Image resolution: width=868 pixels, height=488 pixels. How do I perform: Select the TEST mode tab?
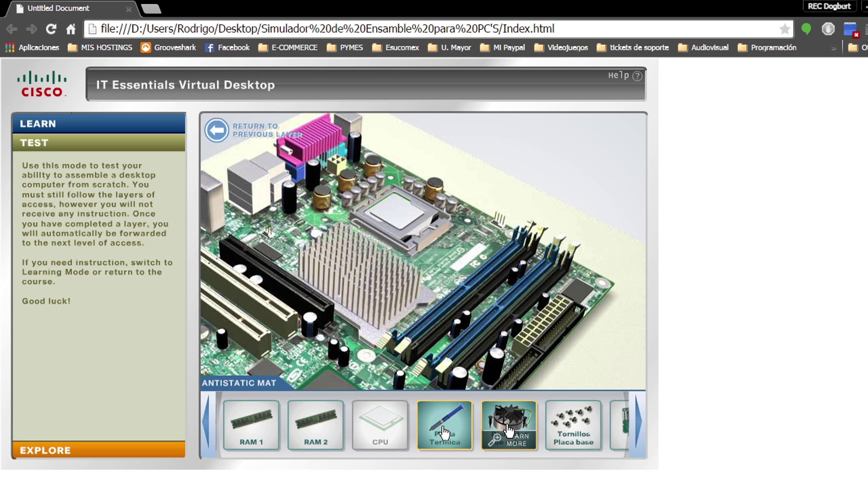99,143
